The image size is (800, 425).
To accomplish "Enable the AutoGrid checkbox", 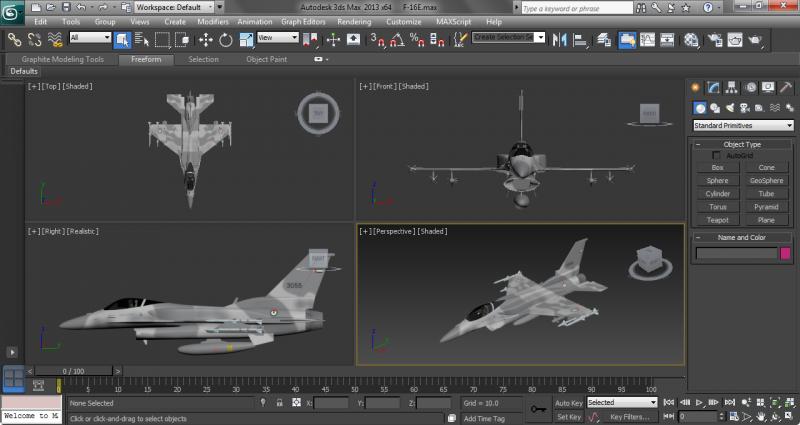I will click(717, 155).
